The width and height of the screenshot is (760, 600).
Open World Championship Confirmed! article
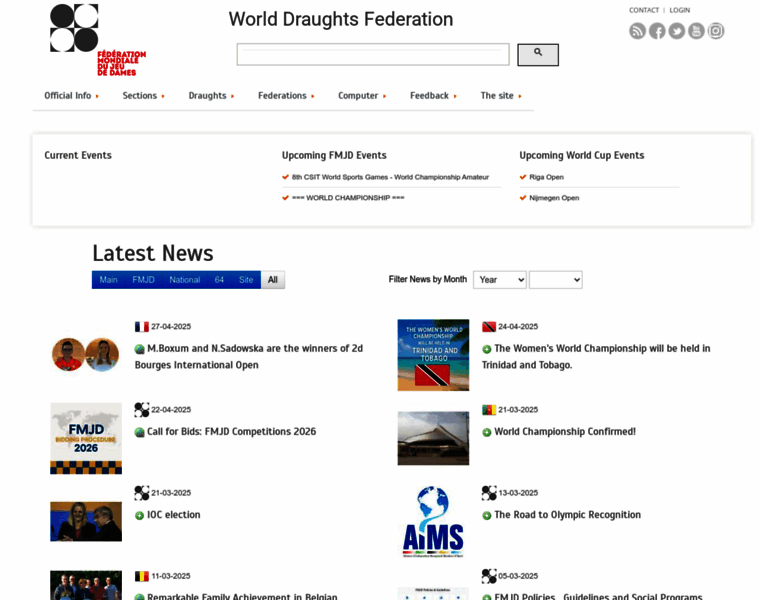click(x=565, y=432)
